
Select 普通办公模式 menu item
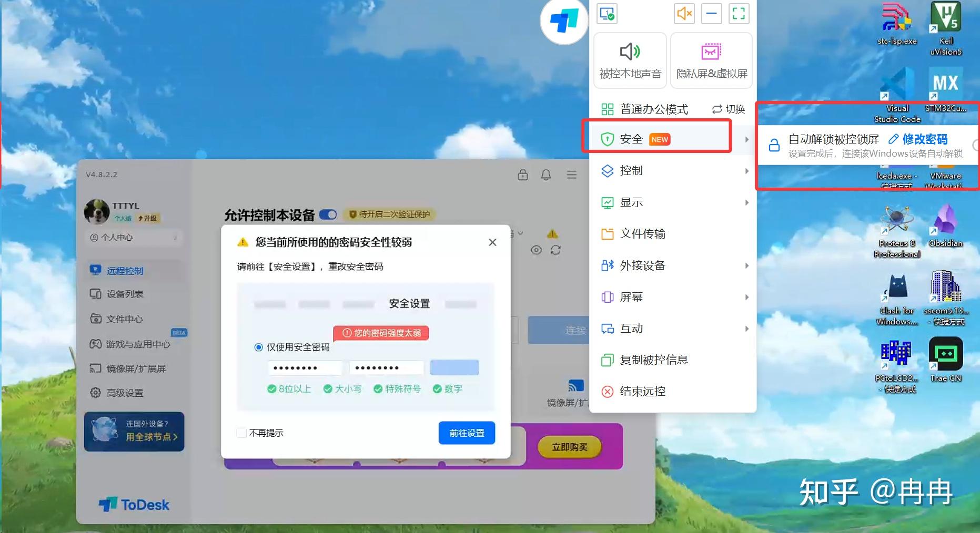click(x=655, y=109)
